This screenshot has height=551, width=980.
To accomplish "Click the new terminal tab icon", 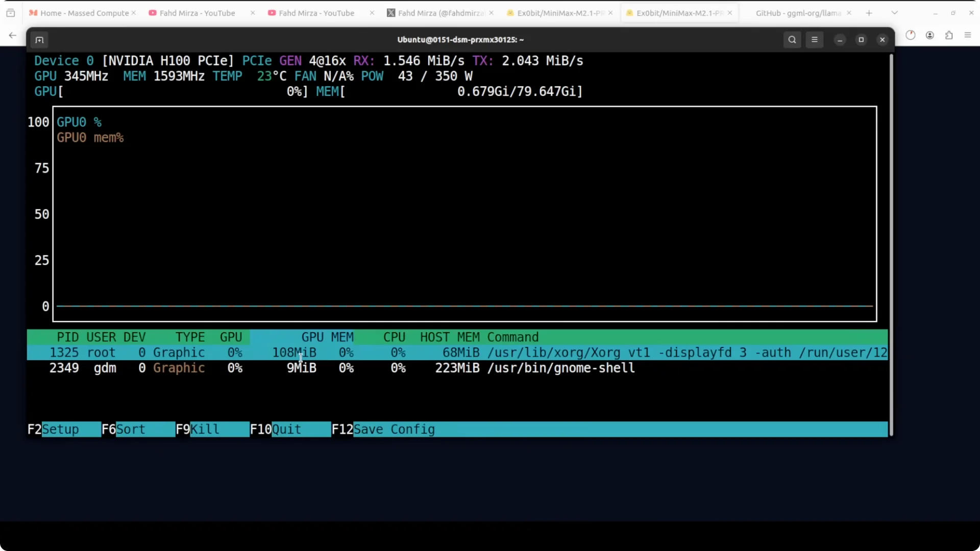I will [x=39, y=40].
